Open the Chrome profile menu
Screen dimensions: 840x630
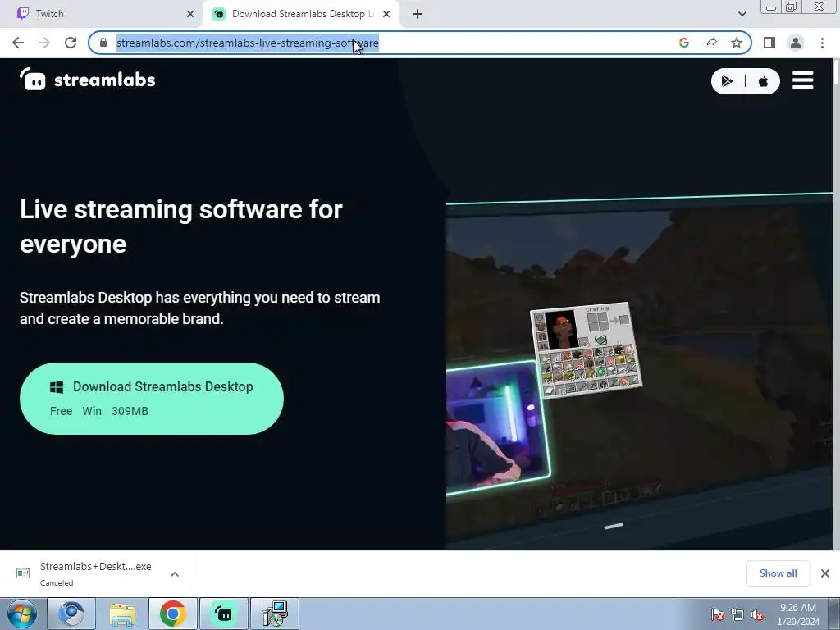point(796,43)
